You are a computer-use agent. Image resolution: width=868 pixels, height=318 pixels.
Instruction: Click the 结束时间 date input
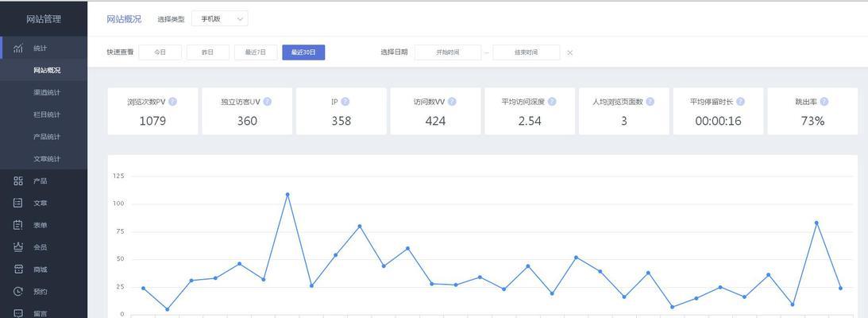point(526,52)
